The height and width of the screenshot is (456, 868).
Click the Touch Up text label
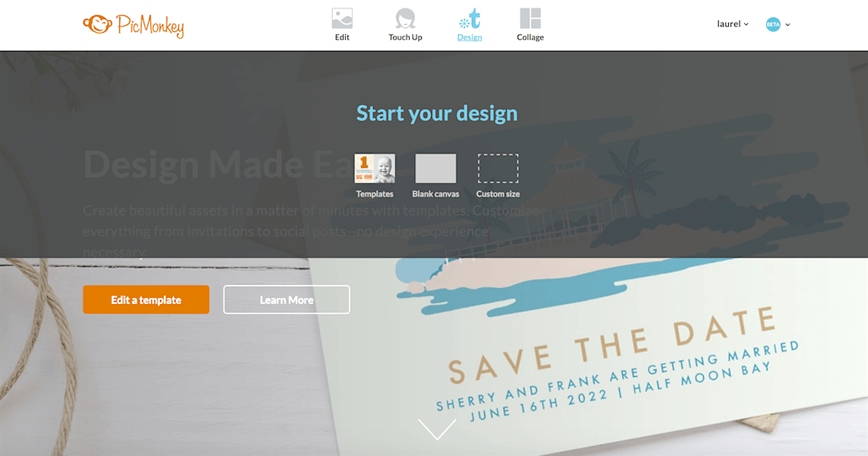(405, 37)
